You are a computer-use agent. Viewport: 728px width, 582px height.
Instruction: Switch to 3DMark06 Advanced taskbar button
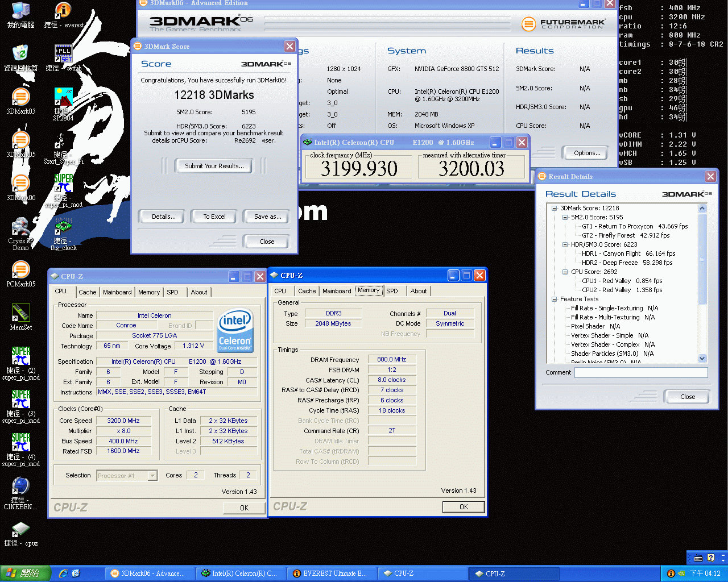tap(150, 573)
